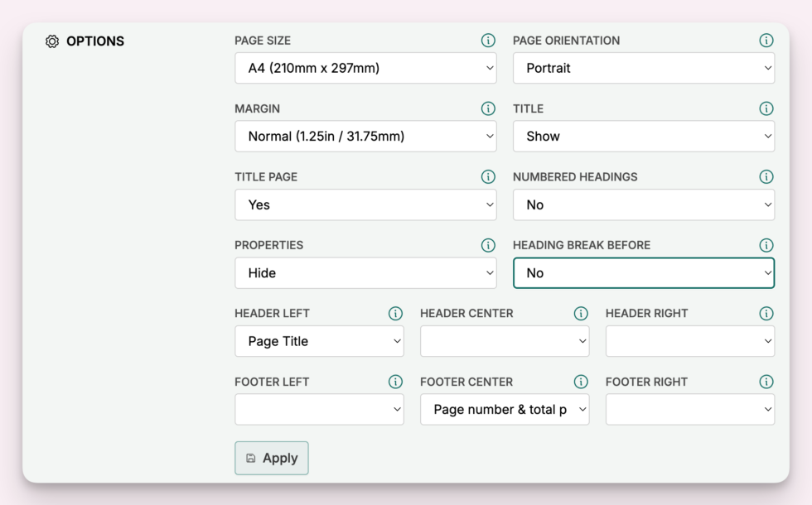Click the NUMBERED HEADINGS label
812x505 pixels.
click(575, 177)
